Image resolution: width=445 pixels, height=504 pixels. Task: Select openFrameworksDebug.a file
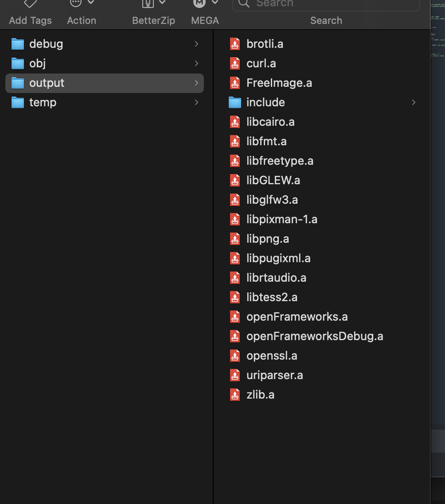[315, 336]
